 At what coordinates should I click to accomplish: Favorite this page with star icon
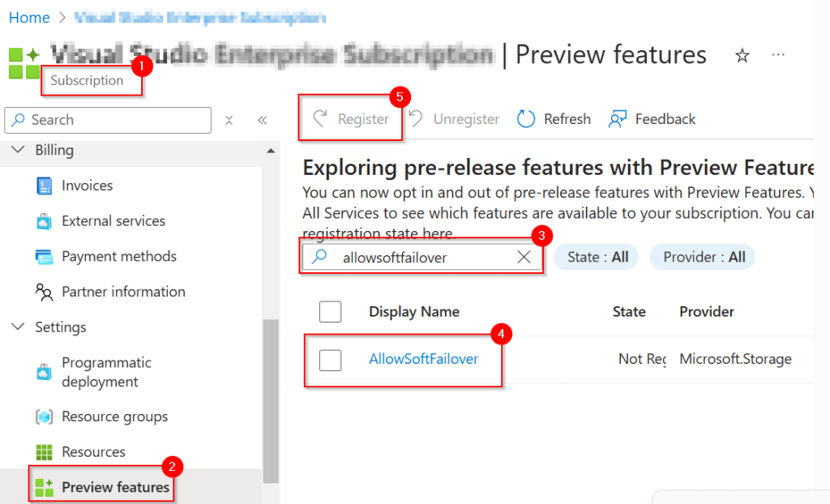coord(742,55)
